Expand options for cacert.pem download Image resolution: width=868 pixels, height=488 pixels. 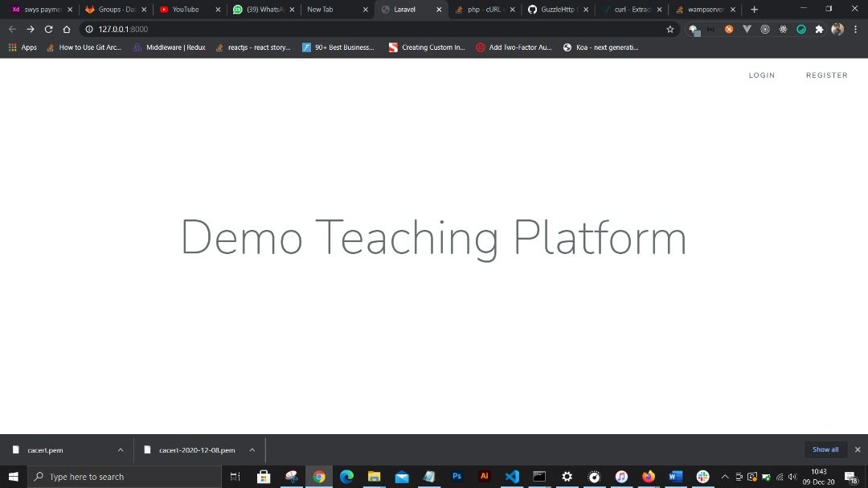[120, 449]
